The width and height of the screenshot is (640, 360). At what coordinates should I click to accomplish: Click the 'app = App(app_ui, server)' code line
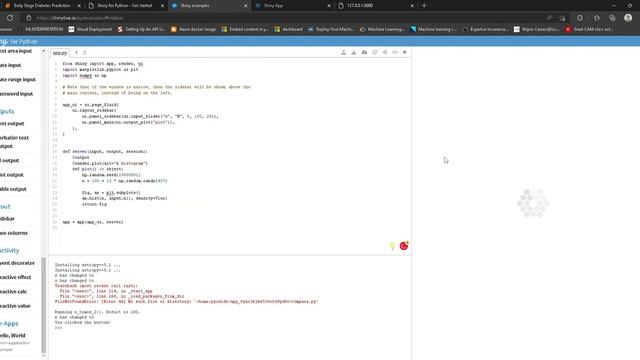[x=93, y=222]
